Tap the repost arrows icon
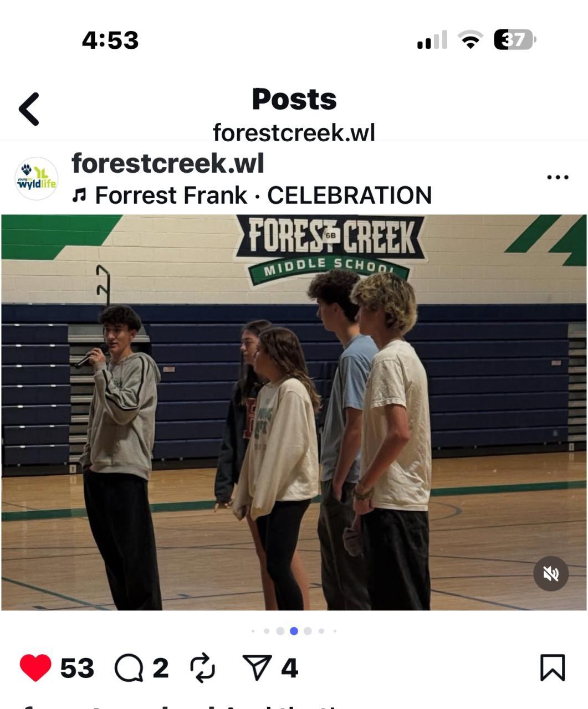 [202, 667]
